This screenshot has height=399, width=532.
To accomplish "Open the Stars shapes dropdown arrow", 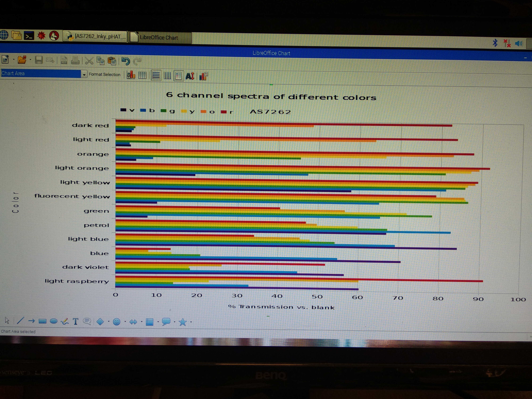I will point(191,322).
